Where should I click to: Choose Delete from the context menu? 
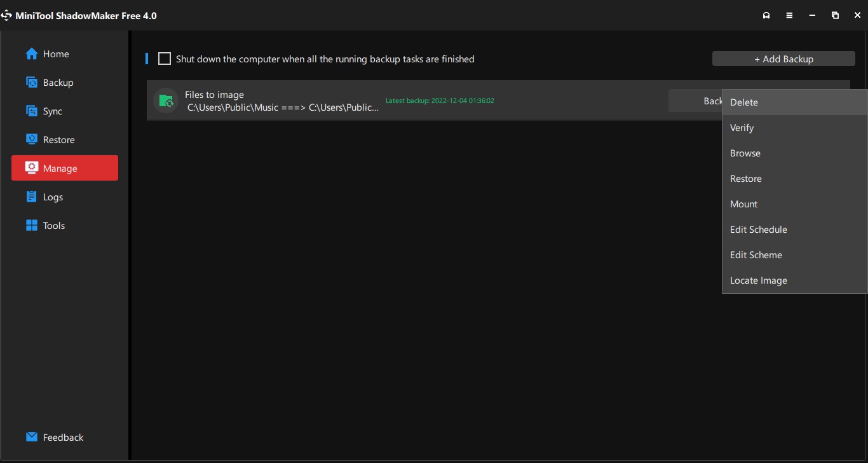pyautogui.click(x=744, y=102)
